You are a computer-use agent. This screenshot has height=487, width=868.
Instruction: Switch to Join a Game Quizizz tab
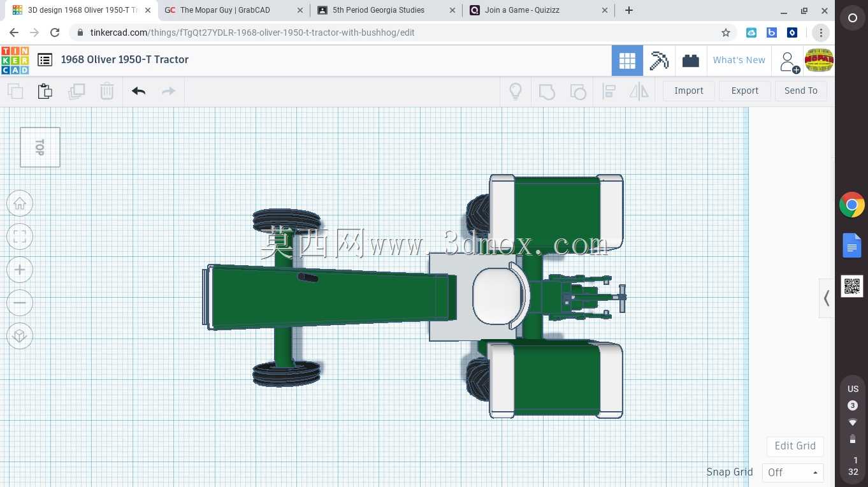(x=539, y=10)
